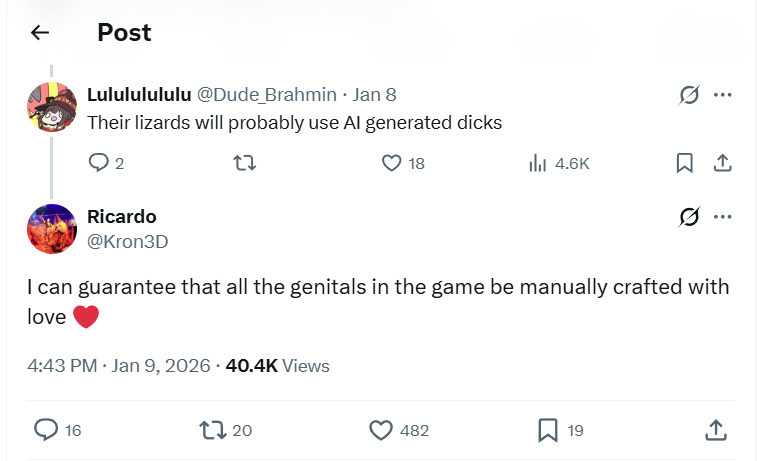This screenshot has height=461, width=757.
Task: Bookmark Lulululululu's post
Action: (x=685, y=163)
